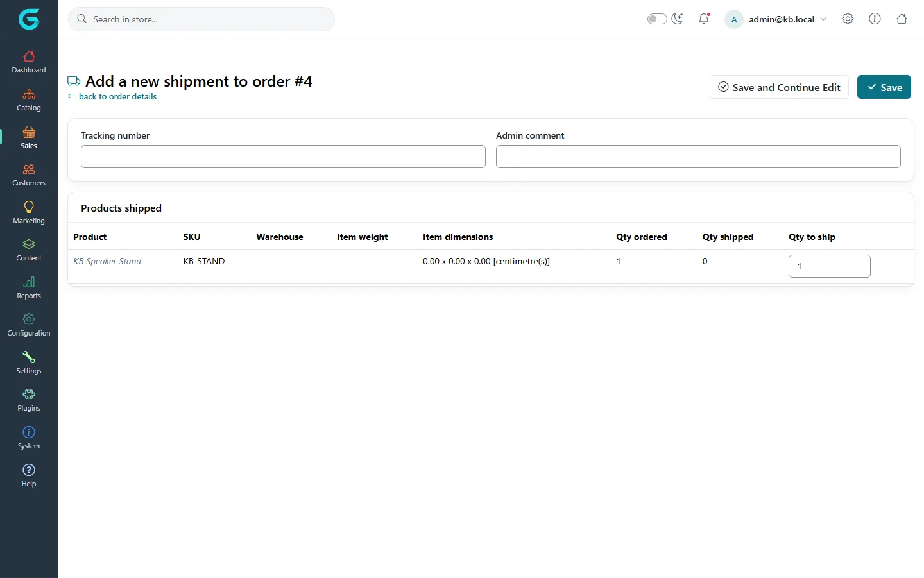The height and width of the screenshot is (578, 924).
Task: Open the Settings wrench section
Action: (x=29, y=363)
